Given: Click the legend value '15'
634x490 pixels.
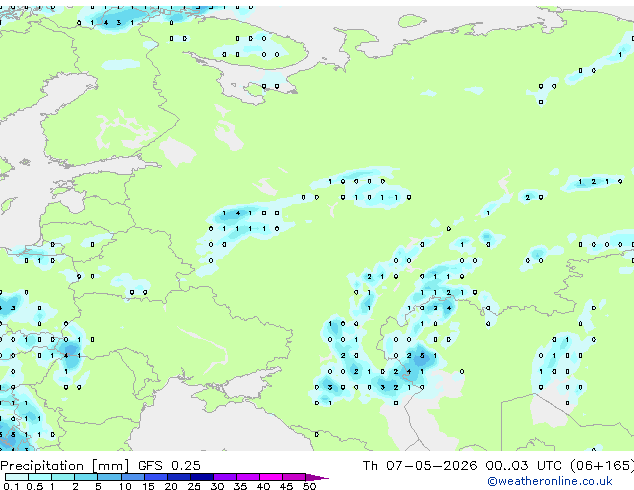Looking at the screenshot, I should (148, 486).
